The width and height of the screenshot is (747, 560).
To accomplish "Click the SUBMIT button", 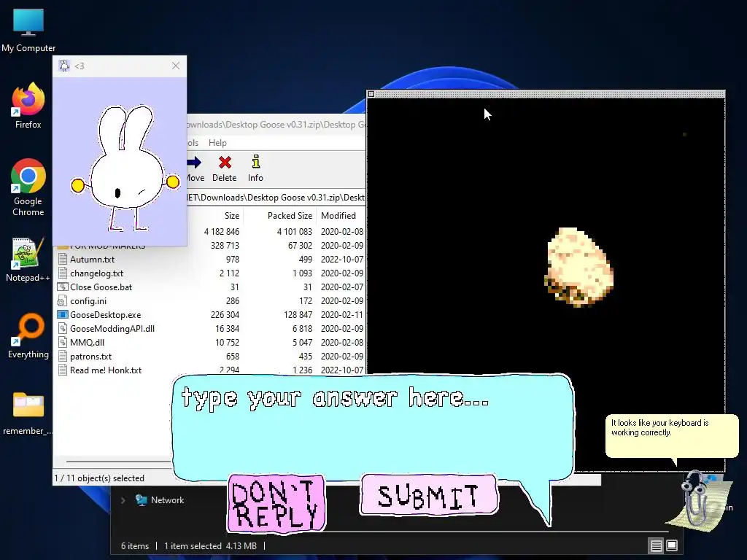I will (x=429, y=495).
